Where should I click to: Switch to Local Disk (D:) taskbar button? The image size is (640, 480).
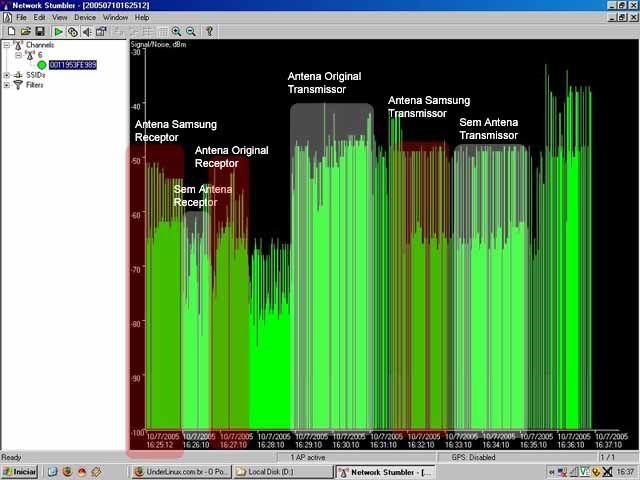pyautogui.click(x=283, y=472)
